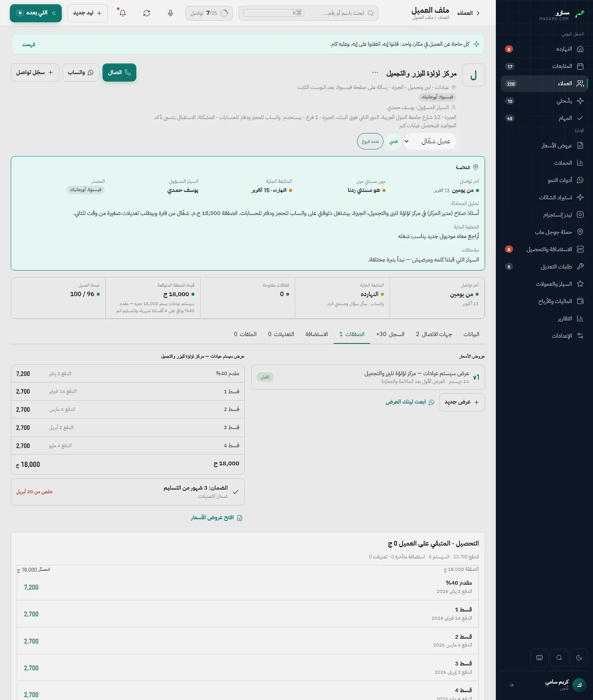Open الإعدادات settings in the sidebar
593x700 pixels.
pos(544,336)
